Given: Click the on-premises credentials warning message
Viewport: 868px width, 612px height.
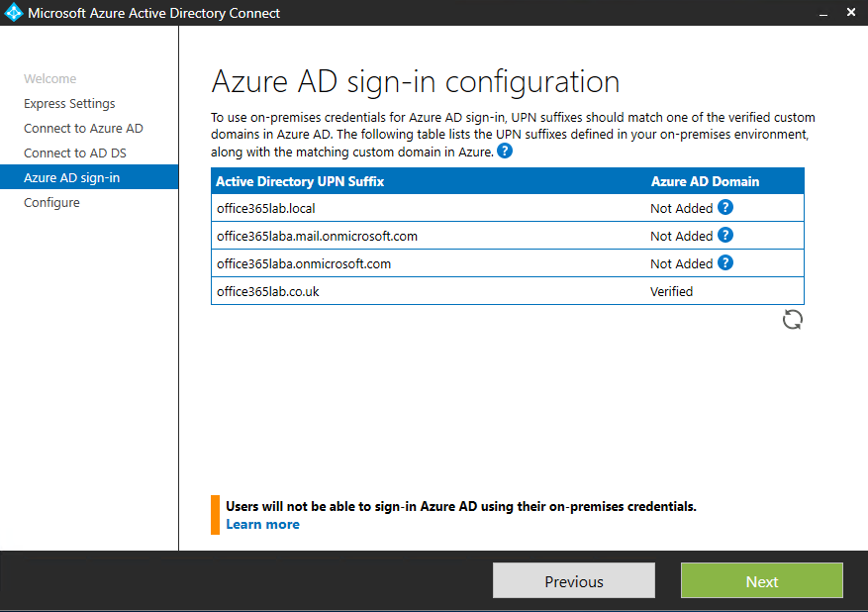Looking at the screenshot, I should (461, 506).
